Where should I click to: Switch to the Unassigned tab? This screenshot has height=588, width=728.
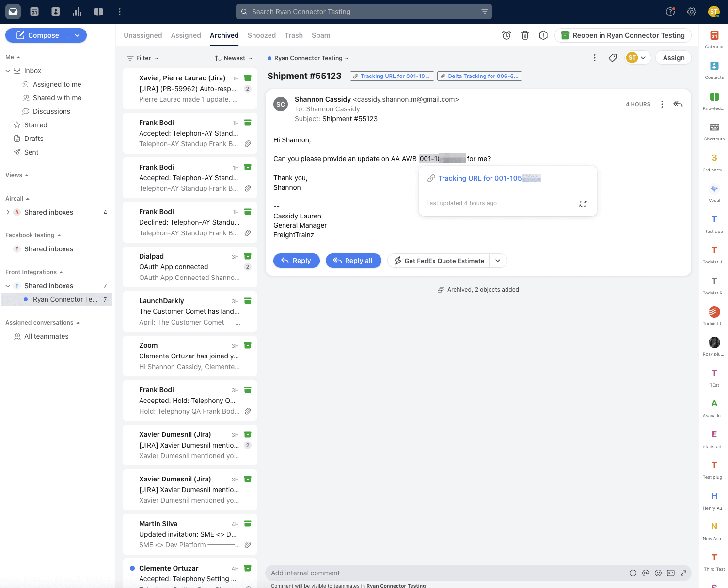142,35
